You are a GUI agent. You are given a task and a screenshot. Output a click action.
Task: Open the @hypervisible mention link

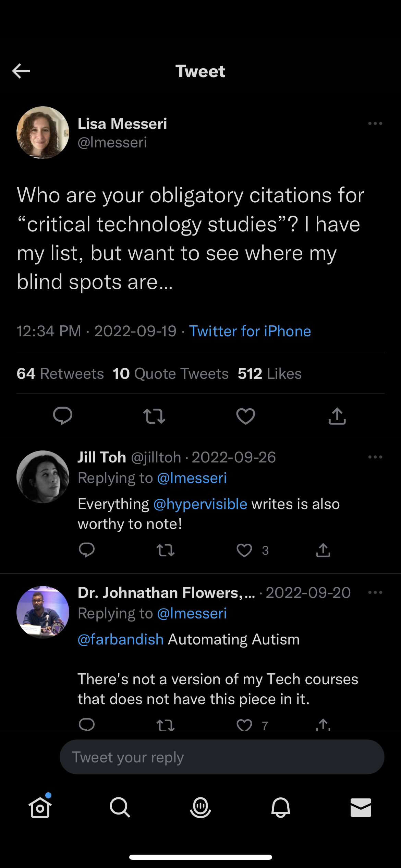(200, 504)
